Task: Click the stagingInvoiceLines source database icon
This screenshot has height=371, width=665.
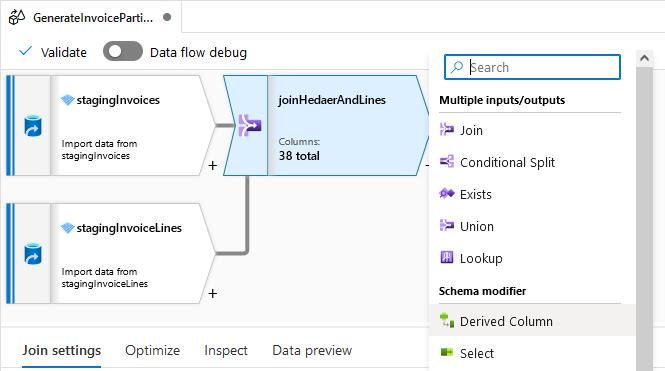Action: 33,254
